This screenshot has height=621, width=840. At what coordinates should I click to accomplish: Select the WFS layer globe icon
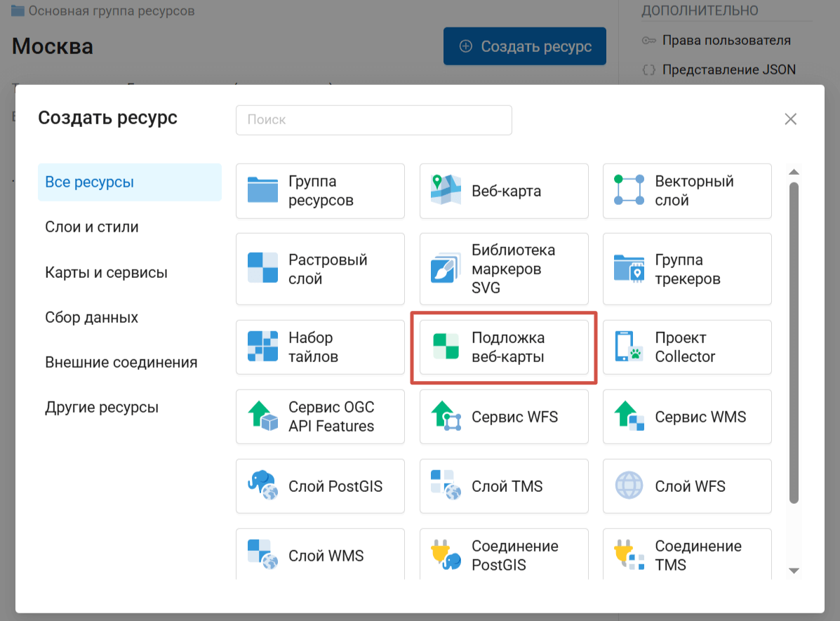(629, 486)
